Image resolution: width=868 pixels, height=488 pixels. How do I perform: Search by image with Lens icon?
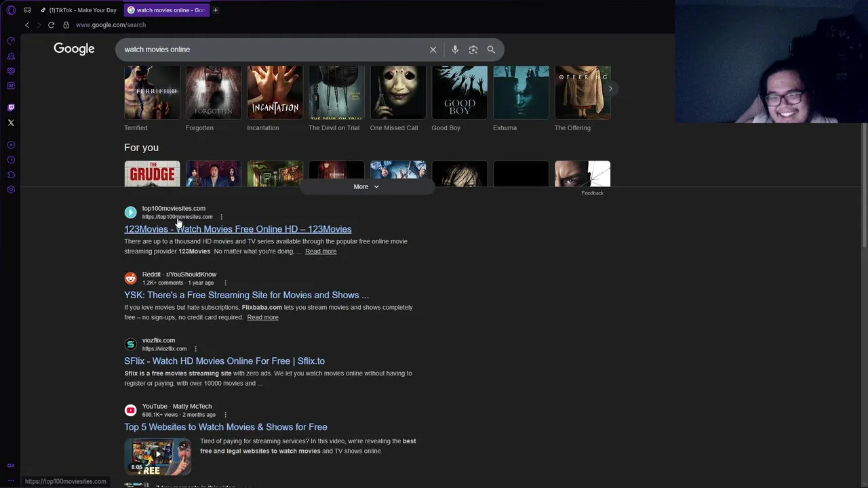pyautogui.click(x=473, y=49)
